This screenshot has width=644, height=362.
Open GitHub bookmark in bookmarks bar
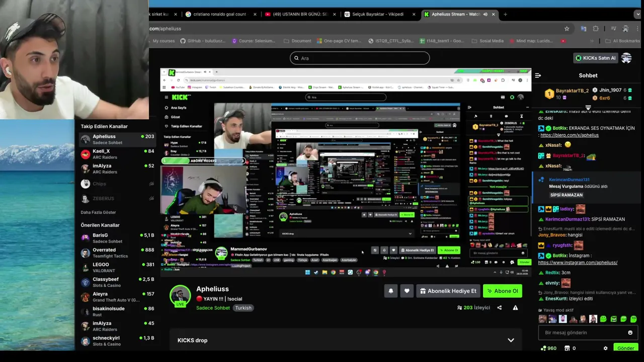coord(203,41)
